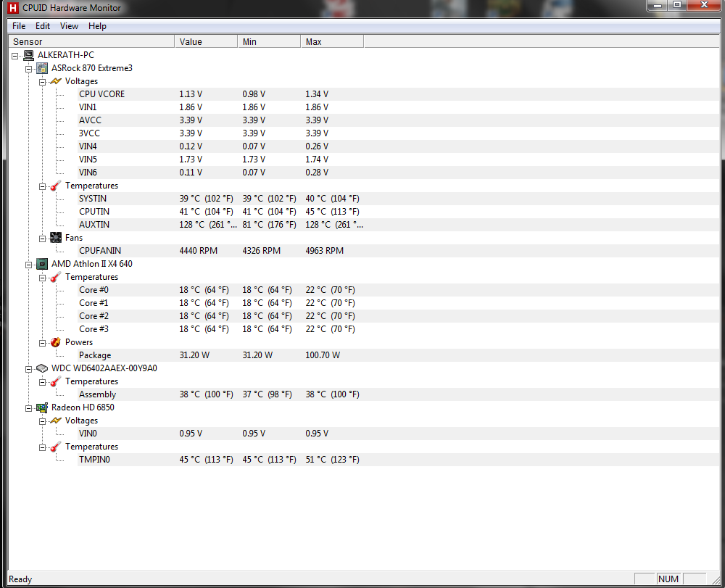
Task: Click the ASRock 870 Extreme3 motherboard icon
Action: (42, 68)
